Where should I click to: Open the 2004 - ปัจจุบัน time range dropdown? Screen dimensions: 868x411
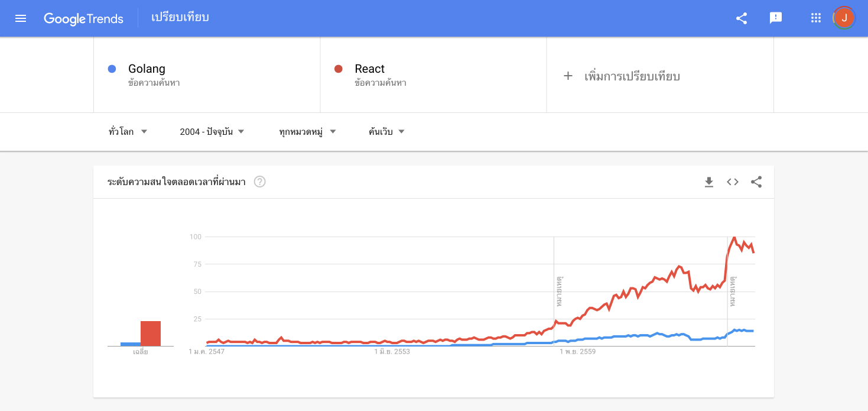(x=212, y=132)
